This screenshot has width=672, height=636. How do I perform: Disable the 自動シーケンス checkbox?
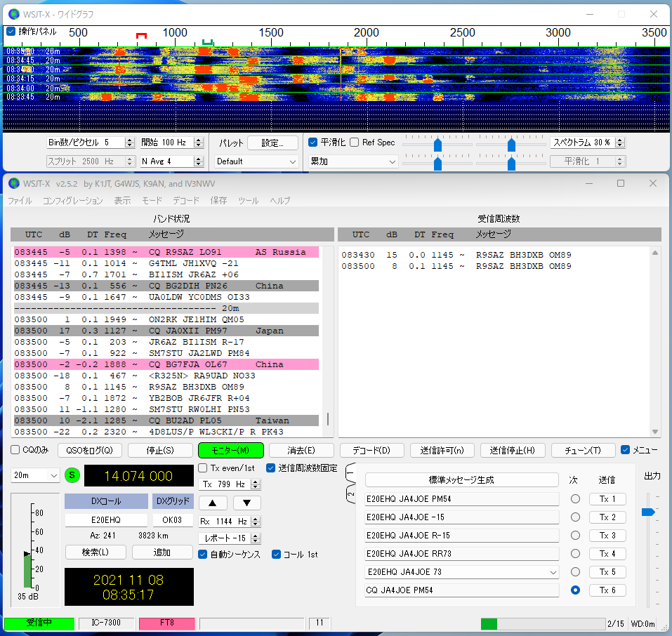point(204,555)
